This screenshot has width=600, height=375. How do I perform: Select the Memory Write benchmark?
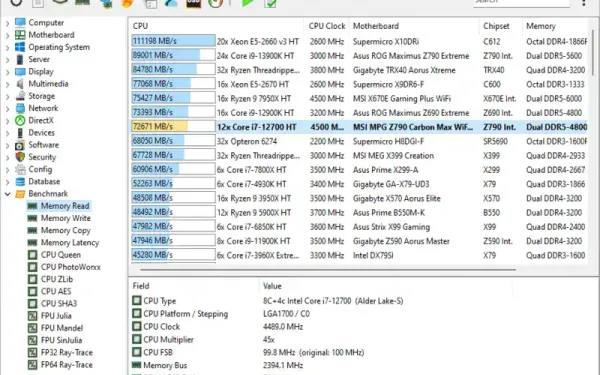click(59, 218)
